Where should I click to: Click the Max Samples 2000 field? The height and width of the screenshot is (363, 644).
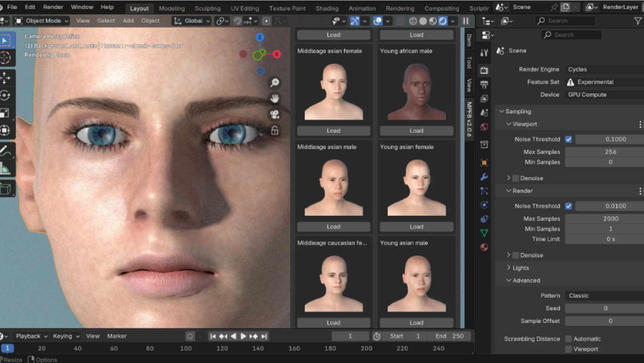[605, 218]
